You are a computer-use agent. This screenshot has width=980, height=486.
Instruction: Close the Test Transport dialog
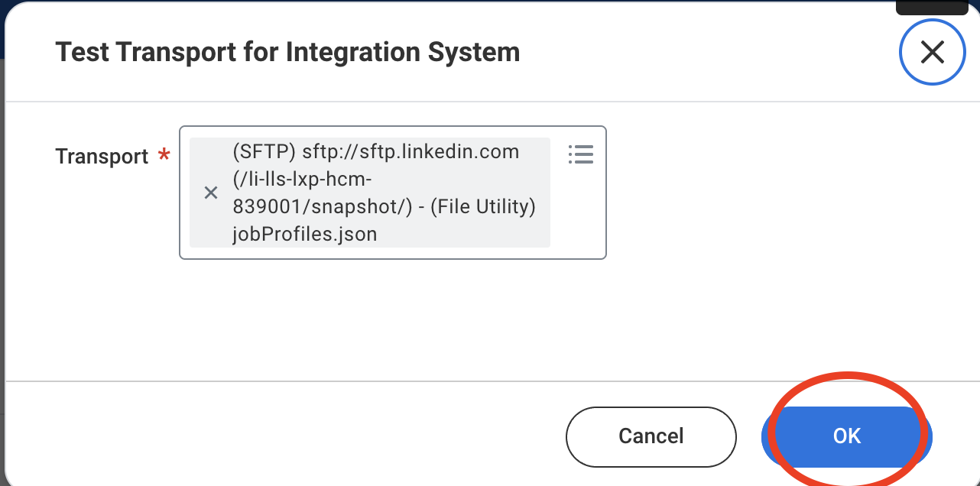coord(932,52)
